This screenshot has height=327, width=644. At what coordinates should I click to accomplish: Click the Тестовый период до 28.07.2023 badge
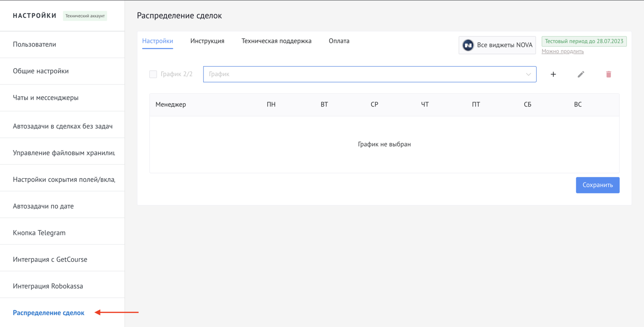pos(584,41)
